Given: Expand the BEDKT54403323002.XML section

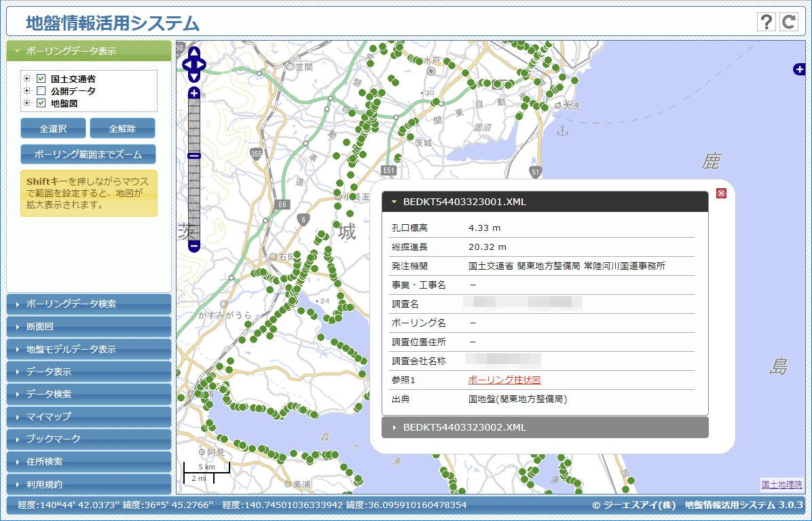Looking at the screenshot, I should click(x=545, y=427).
